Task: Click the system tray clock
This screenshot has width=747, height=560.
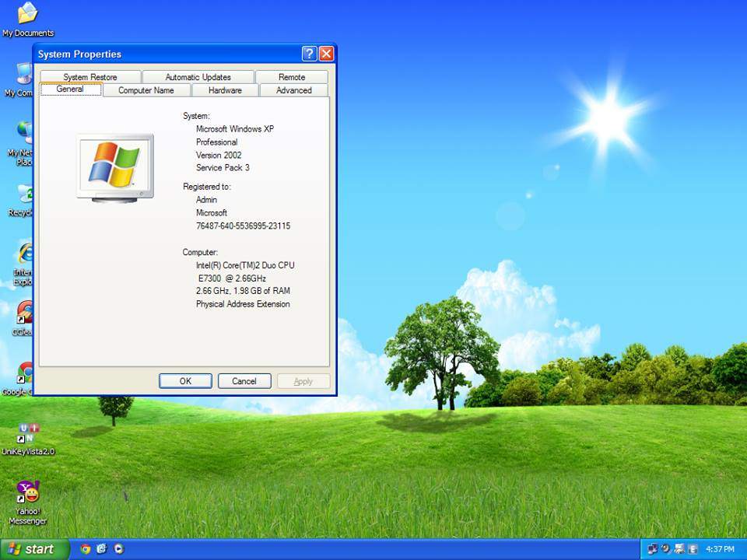Action: (x=719, y=549)
